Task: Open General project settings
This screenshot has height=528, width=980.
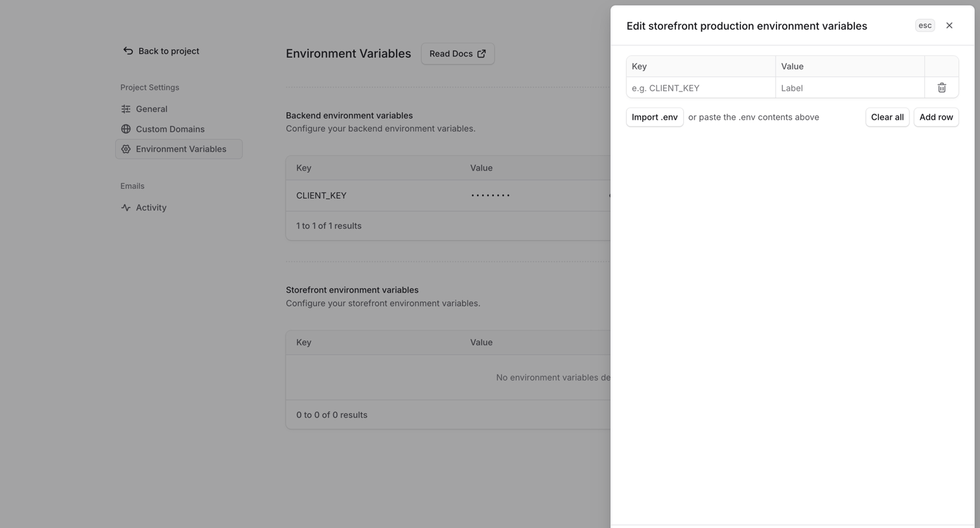Action: pos(179,109)
